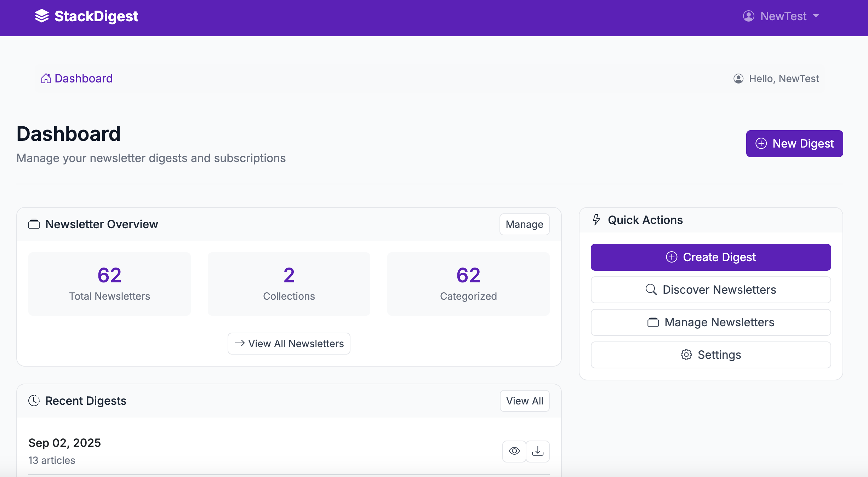868x477 pixels.
Task: View the Sep 02 digest with eye icon
Action: click(514, 451)
